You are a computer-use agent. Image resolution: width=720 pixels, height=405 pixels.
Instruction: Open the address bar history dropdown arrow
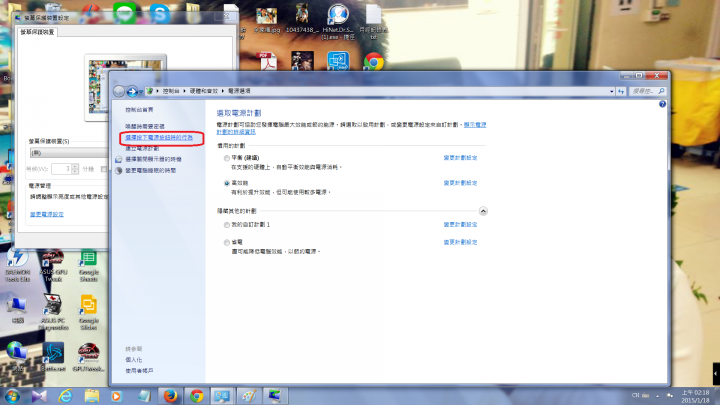pos(611,91)
